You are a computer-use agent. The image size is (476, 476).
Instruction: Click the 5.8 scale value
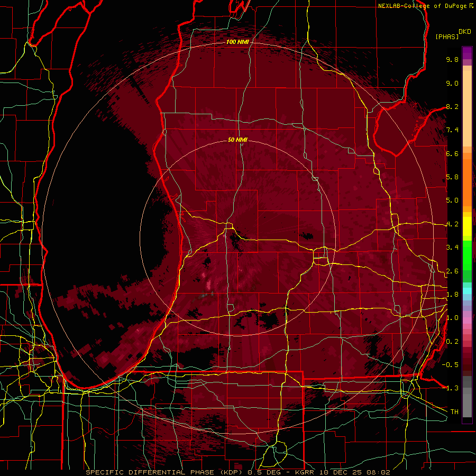tap(452, 177)
